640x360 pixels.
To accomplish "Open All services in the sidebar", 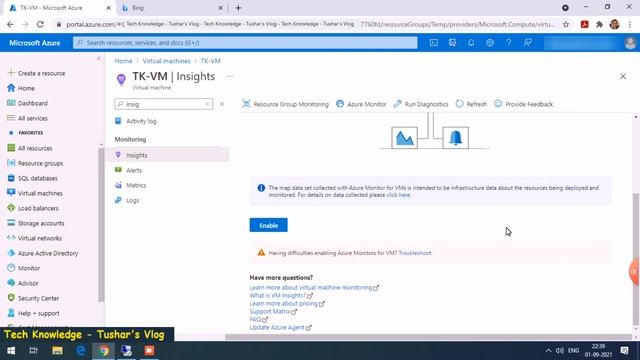I will click(x=27, y=118).
